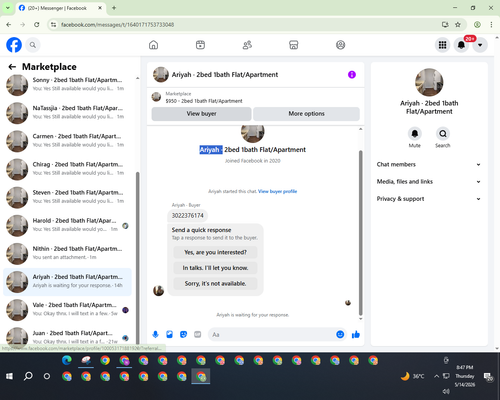This screenshot has width=500, height=400.
Task: Open the View buyer profile link
Action: coord(277,191)
